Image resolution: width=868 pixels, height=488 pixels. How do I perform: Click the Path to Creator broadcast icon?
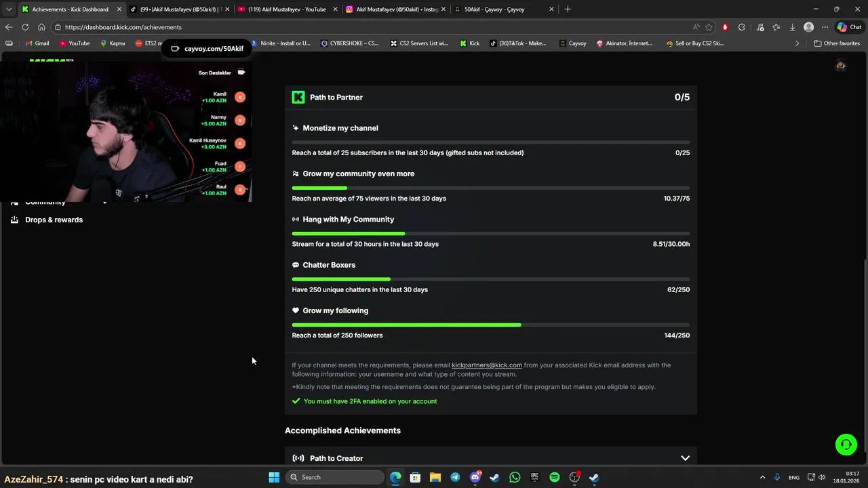pos(298,458)
